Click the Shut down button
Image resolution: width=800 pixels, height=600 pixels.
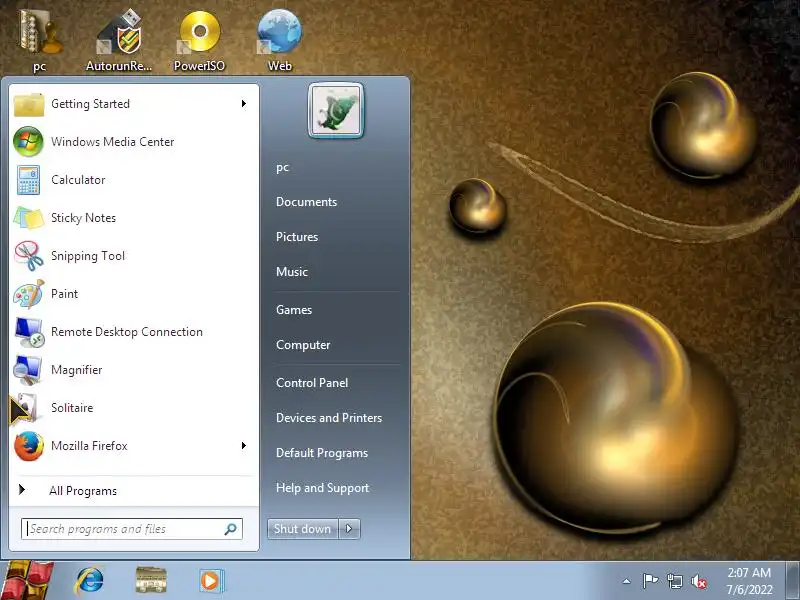[x=302, y=529]
